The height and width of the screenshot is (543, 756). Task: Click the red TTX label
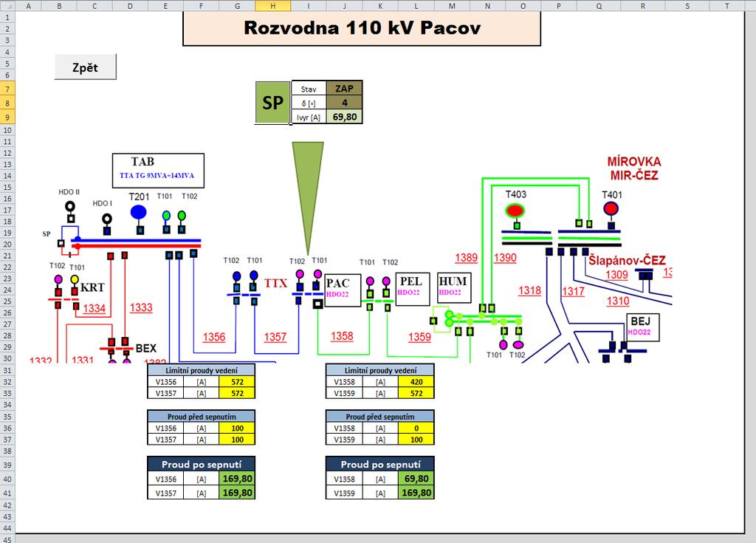(276, 284)
